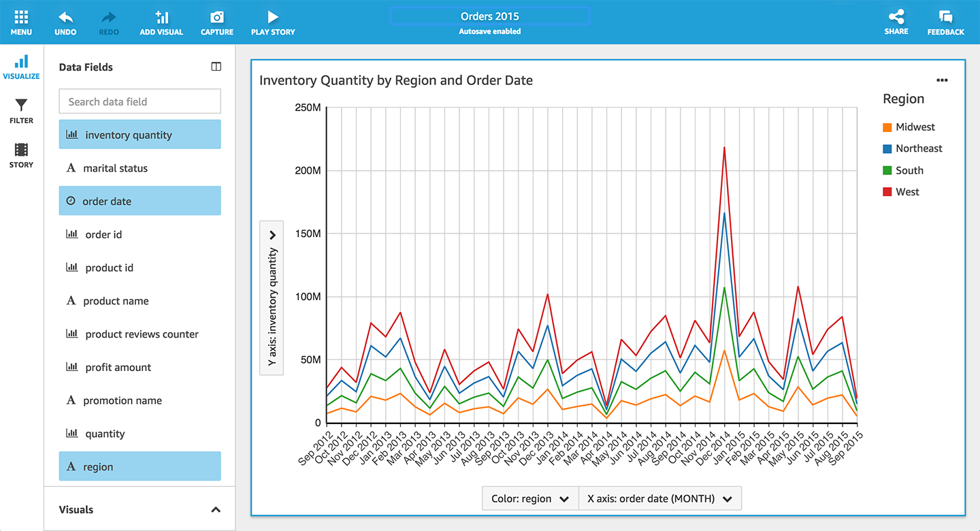Open the Color: region dropdown
Viewport: 980px width, 531px height.
(x=530, y=498)
